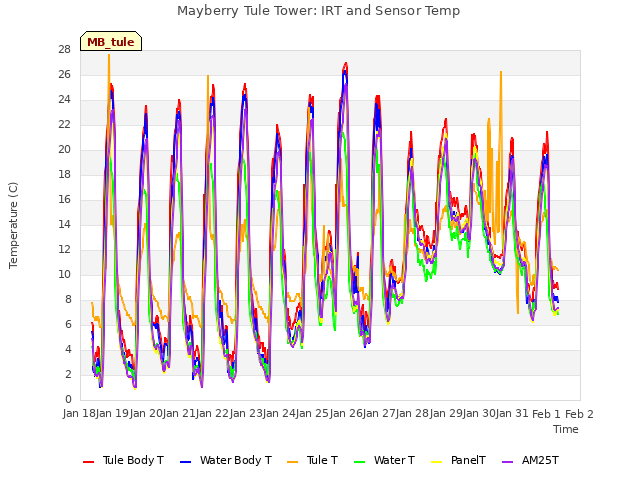640x480 pixels.
Task: Toggle the AM25T legend label
Action: click(540, 460)
